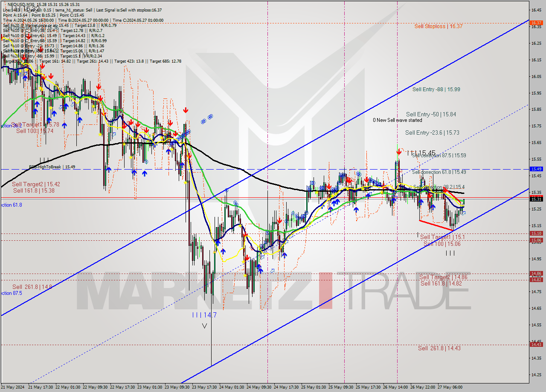Click the '0 New Sell wave started' annotation
Image resolution: width=546 pixels, height=392 pixels.
pos(397,120)
